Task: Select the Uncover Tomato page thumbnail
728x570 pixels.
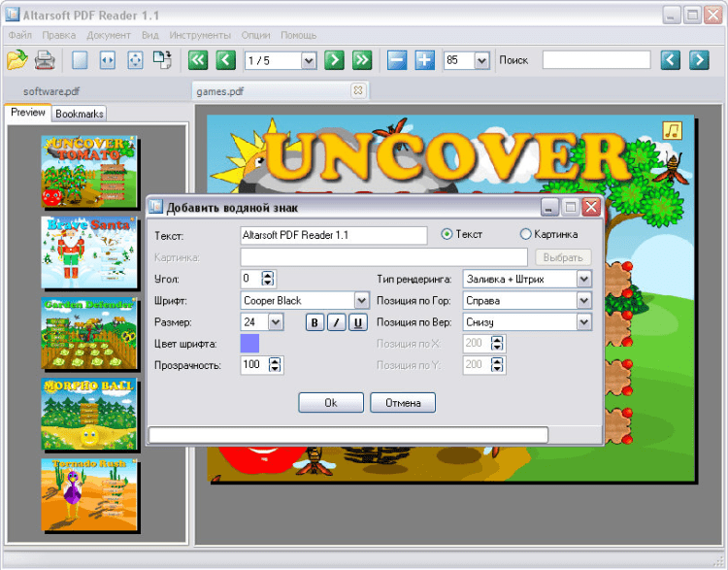Action: tap(88, 172)
